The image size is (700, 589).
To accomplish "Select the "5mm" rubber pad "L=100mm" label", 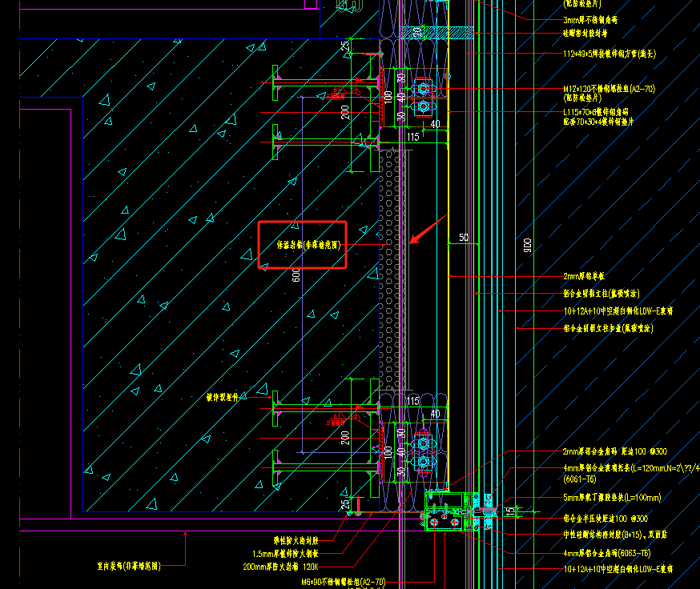I will click(x=612, y=498).
